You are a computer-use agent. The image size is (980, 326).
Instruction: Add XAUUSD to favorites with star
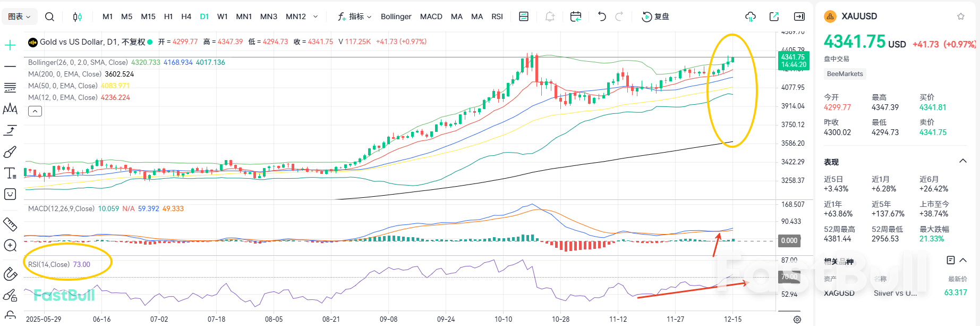point(961,16)
